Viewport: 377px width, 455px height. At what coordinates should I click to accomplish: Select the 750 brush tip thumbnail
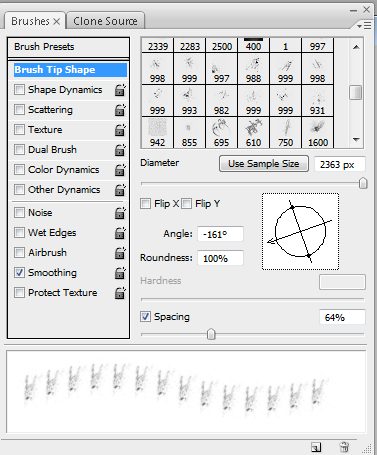click(x=285, y=133)
